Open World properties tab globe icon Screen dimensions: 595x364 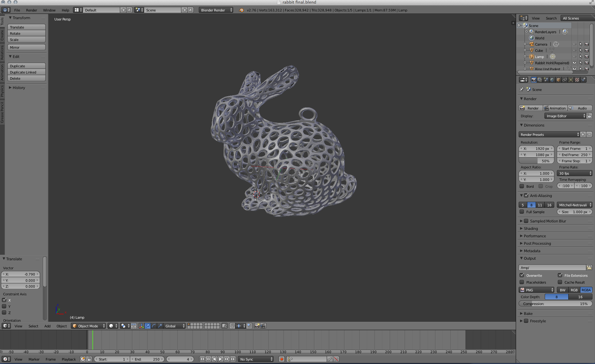click(x=552, y=80)
